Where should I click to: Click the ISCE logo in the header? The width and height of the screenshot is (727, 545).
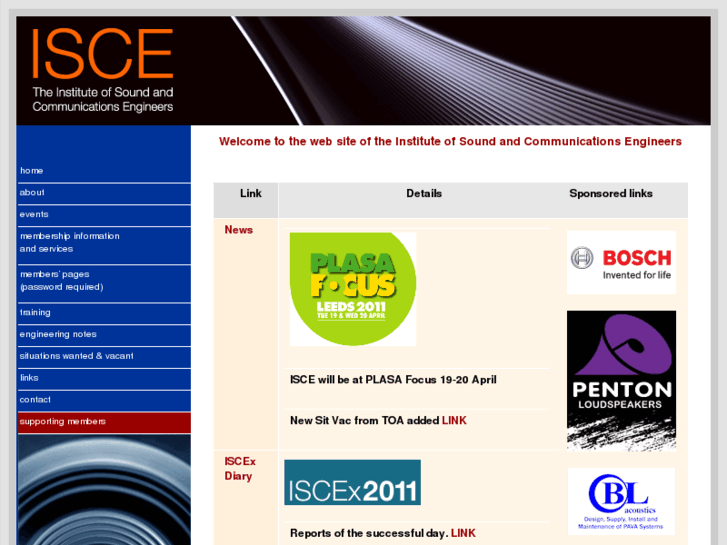tap(102, 53)
